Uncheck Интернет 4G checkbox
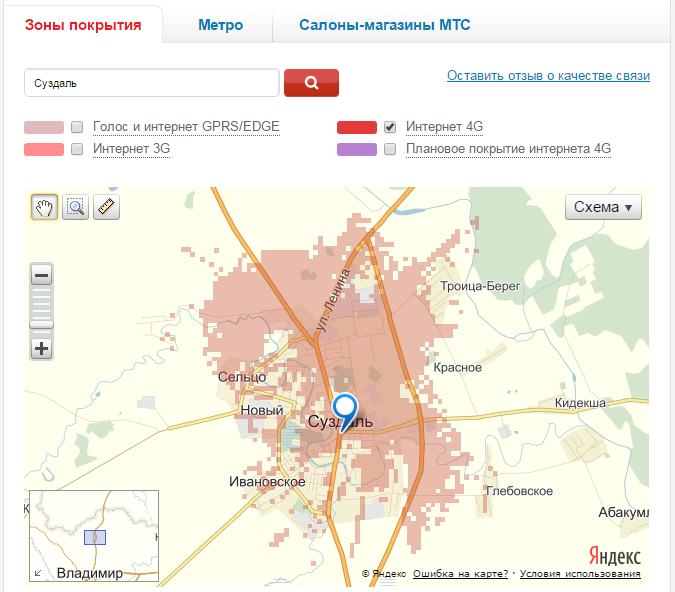The width and height of the screenshot is (675, 592). pos(390,127)
